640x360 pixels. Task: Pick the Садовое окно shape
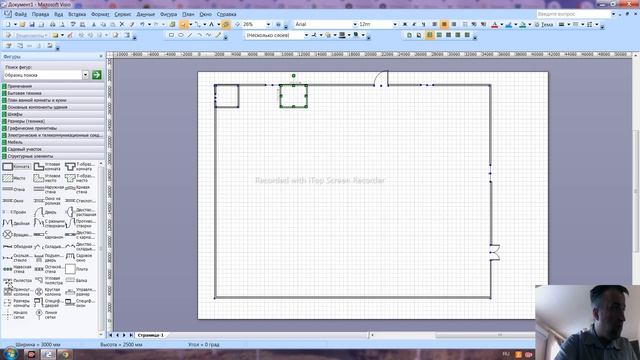(x=80, y=258)
